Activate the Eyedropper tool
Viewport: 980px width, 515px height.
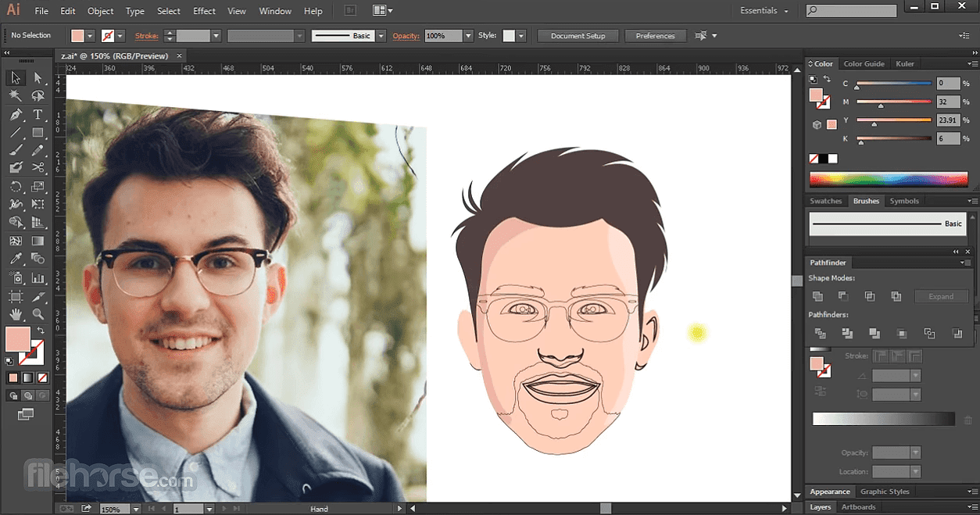coord(15,259)
